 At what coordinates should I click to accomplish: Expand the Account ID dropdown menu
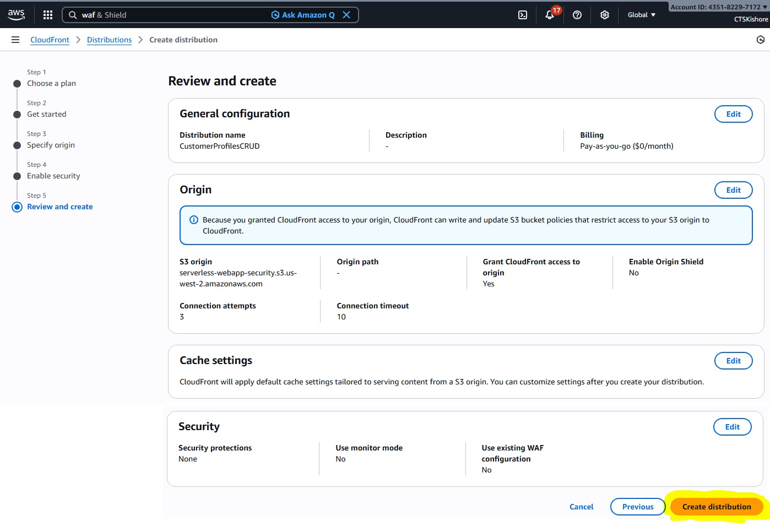pyautogui.click(x=718, y=7)
